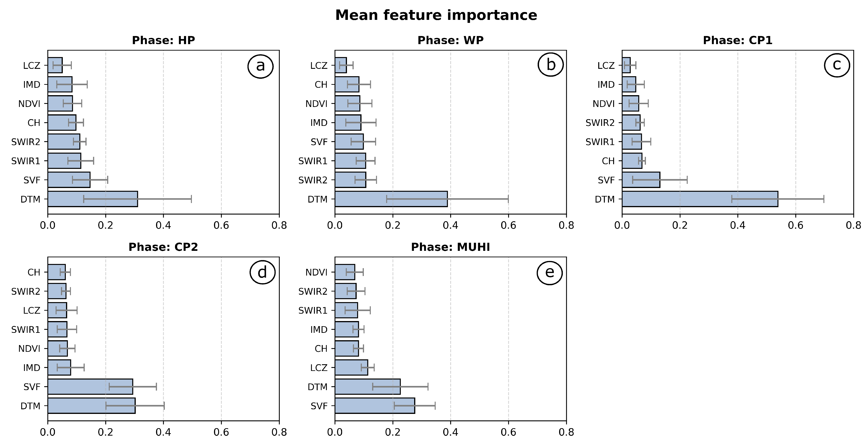The height and width of the screenshot is (446, 868).
Task: Click the LCZ bar in Phase MUHI chart
Action: coord(351,367)
